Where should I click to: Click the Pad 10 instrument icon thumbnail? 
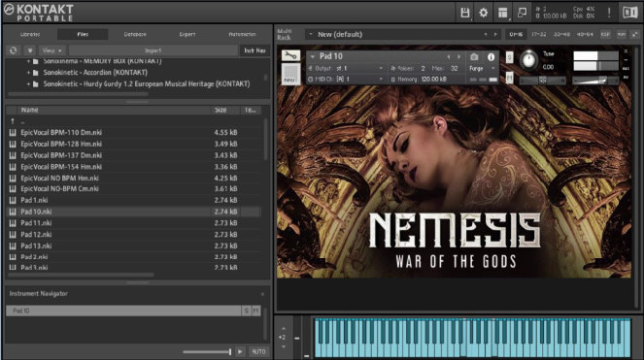coord(290,75)
